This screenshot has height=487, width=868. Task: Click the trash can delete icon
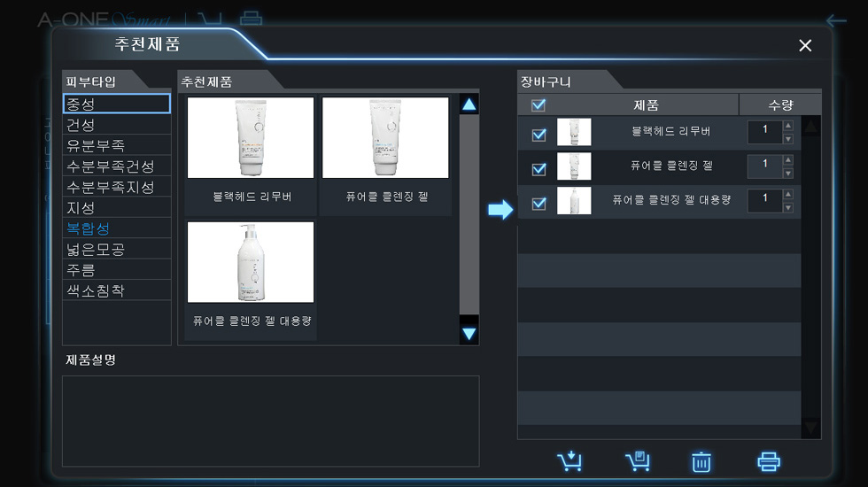pos(701,461)
